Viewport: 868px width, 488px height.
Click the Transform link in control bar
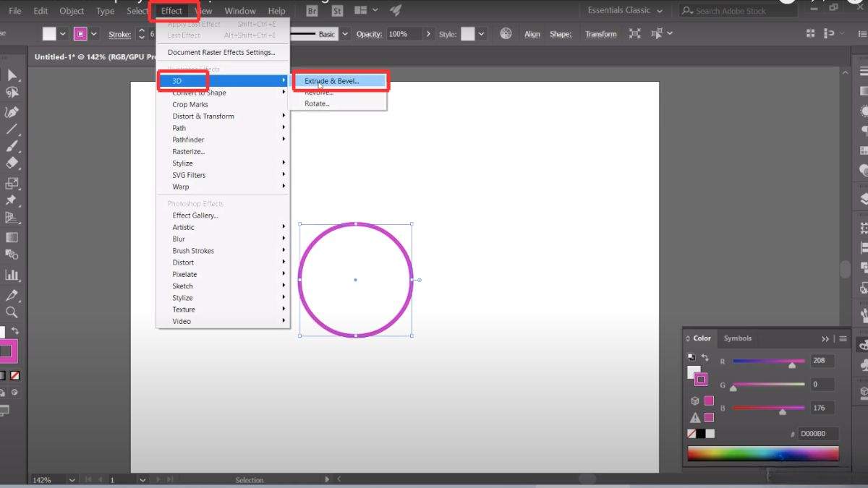coord(601,34)
